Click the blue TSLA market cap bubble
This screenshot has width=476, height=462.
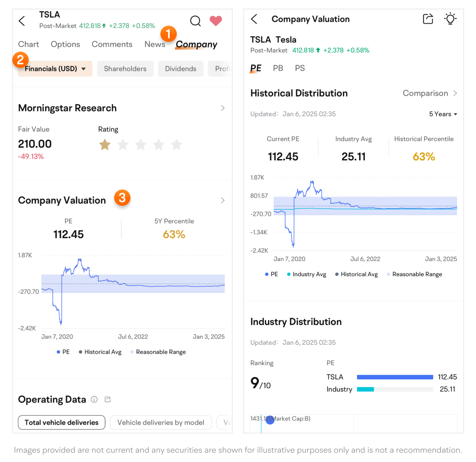point(270,420)
